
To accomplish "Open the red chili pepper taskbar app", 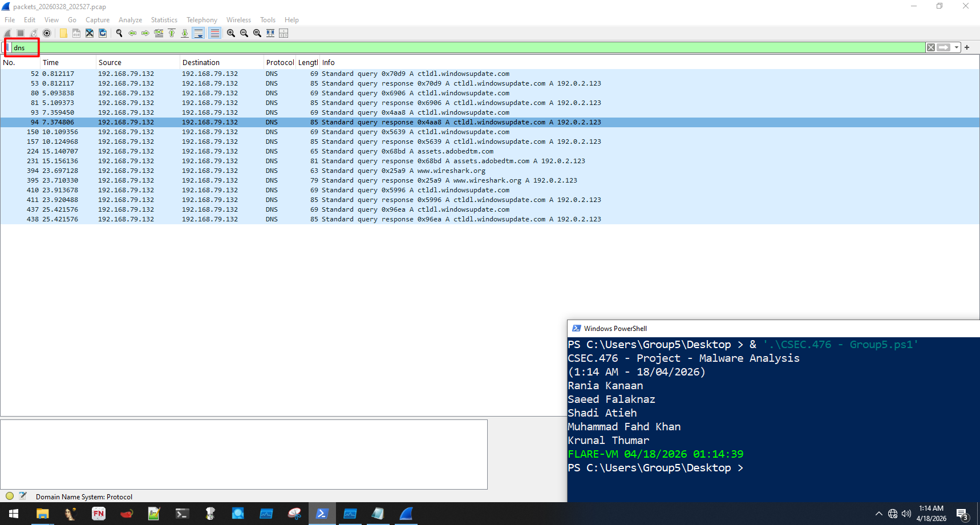I will 127,514.
